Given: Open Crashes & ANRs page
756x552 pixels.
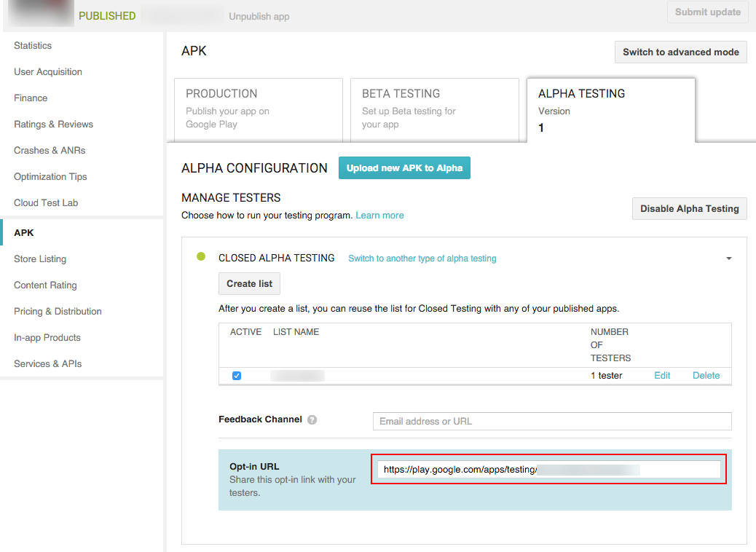Looking at the screenshot, I should click(x=50, y=151).
